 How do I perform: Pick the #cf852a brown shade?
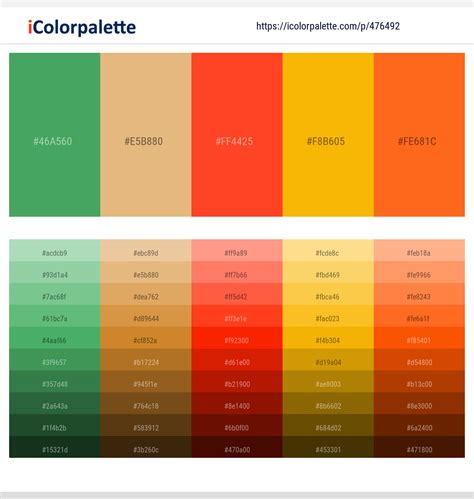(x=146, y=338)
